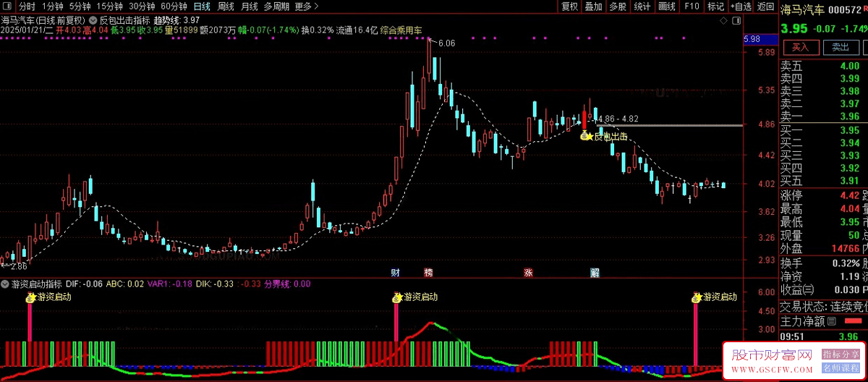The image size is (868, 382).
Task: Open the 复权 adjustment menu
Action: tap(570, 7)
